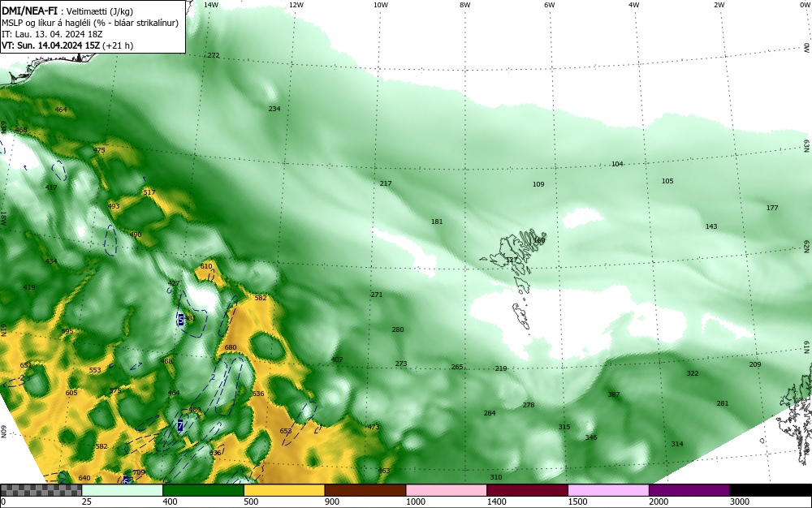Click the map value 653
Image resolution: width=812 pixels, height=508 pixels.
pos(285,431)
